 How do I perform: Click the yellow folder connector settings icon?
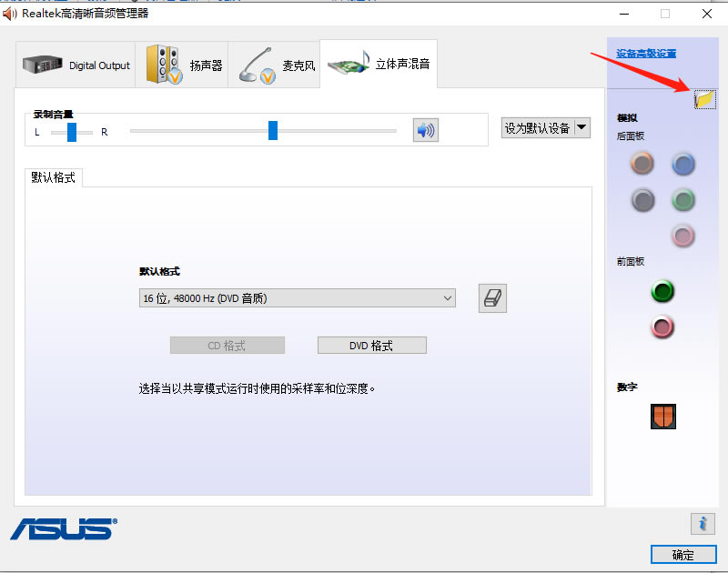coord(704,100)
